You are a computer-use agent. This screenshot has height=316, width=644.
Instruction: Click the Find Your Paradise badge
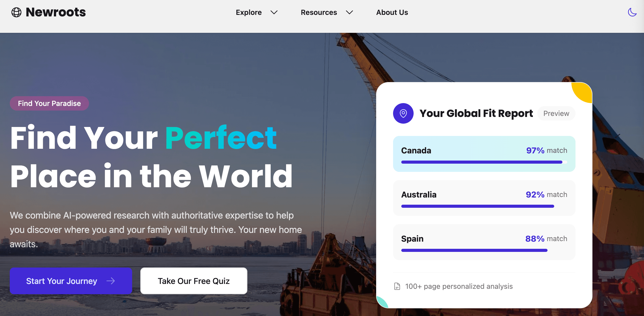click(x=49, y=103)
